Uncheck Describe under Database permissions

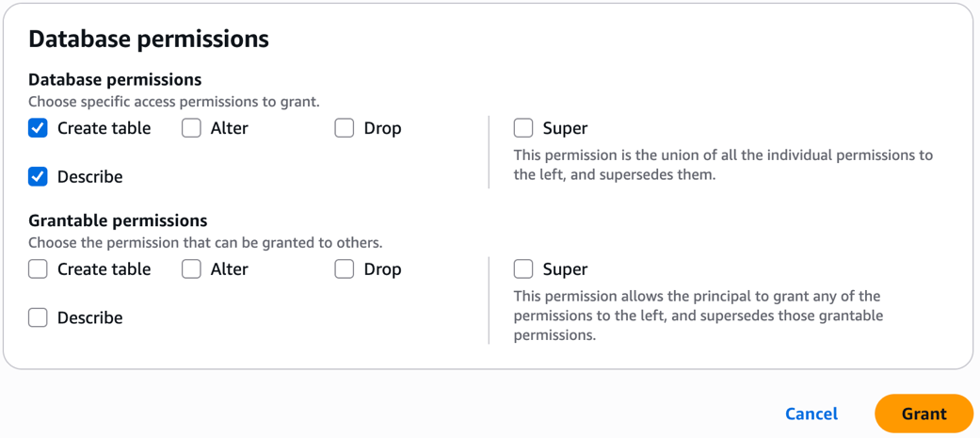(38, 176)
